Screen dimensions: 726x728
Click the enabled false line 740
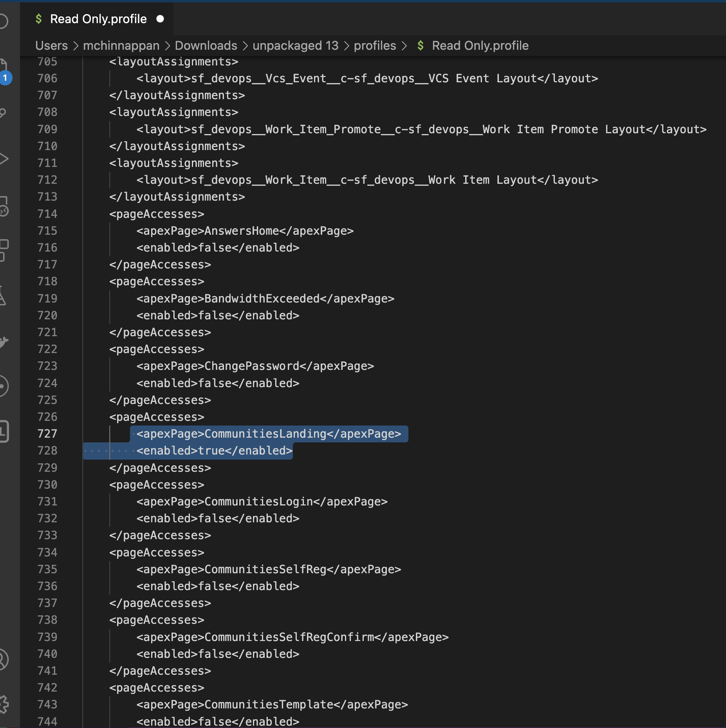(218, 654)
